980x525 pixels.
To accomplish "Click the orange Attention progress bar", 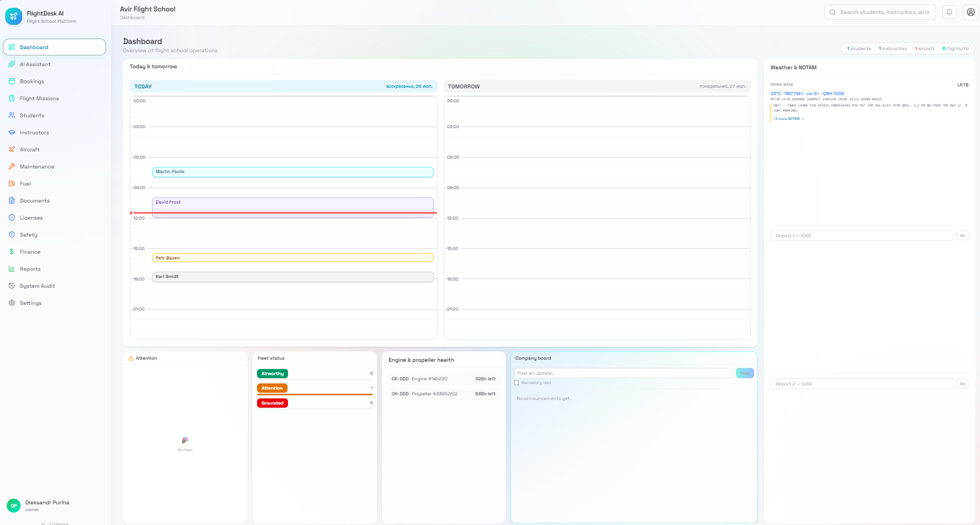I will click(315, 394).
